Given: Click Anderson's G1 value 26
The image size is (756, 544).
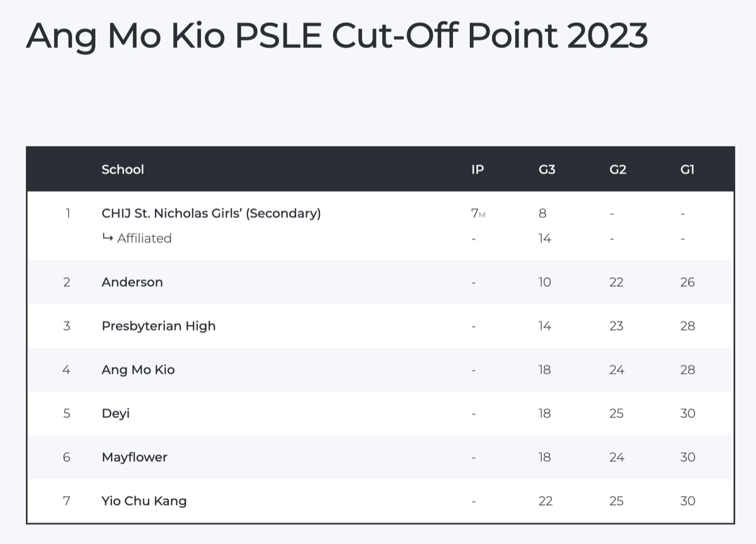Looking at the screenshot, I should (687, 282).
